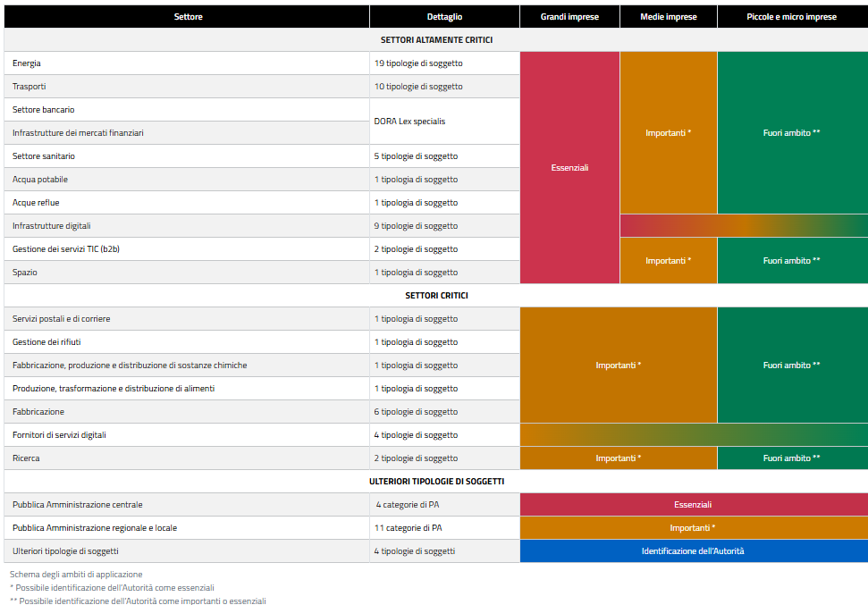Click the DORA Lex specialis cell
This screenshot has width=868, height=605.
coord(409,122)
